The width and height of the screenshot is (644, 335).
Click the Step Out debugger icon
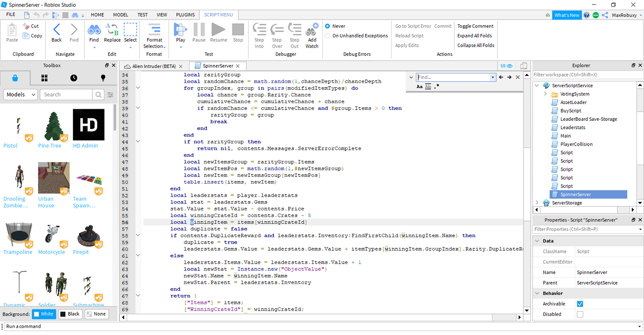coord(294,29)
